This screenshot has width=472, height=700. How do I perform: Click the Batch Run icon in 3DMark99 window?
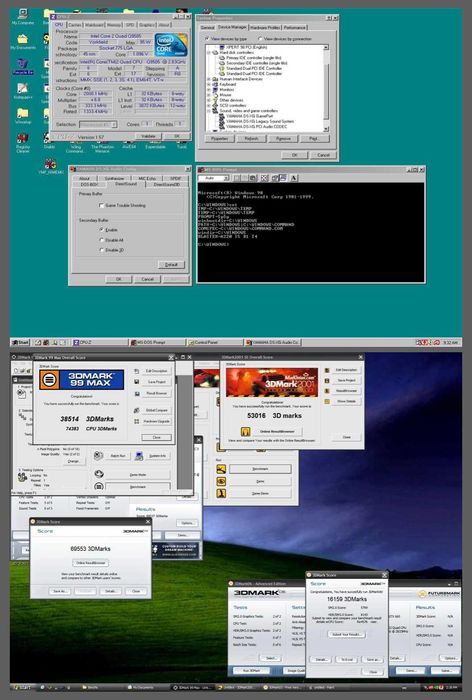click(x=99, y=455)
